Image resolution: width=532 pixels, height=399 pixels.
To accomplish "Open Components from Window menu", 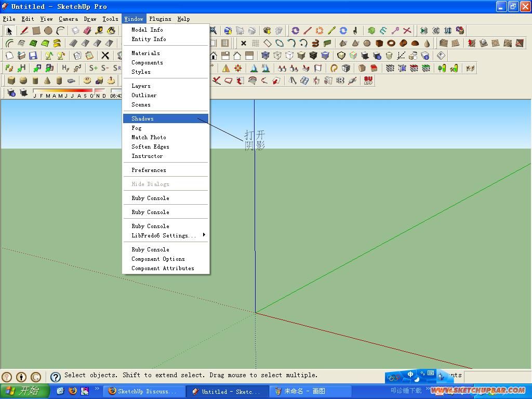I will tap(166, 62).
